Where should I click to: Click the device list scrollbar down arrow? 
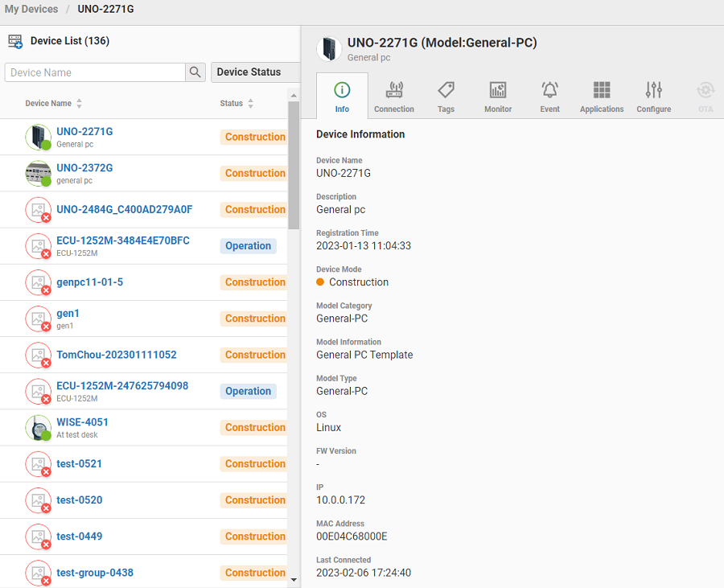pyautogui.click(x=294, y=579)
